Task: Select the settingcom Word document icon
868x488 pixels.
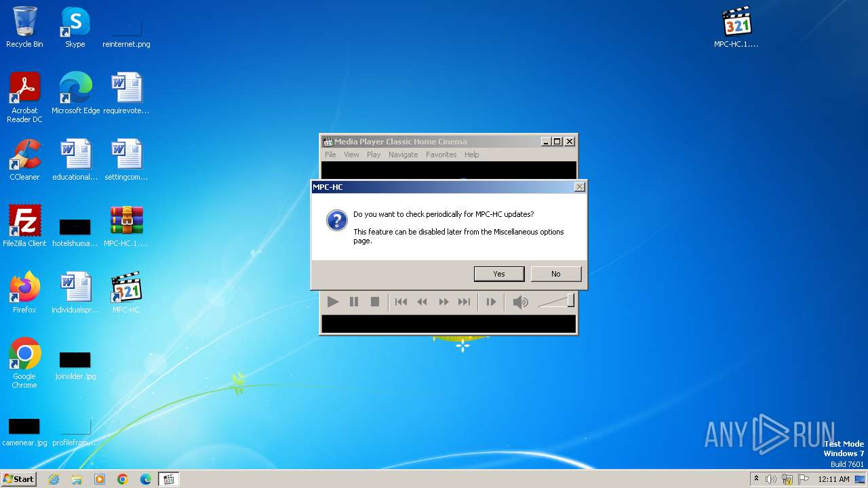Action: click(x=126, y=160)
